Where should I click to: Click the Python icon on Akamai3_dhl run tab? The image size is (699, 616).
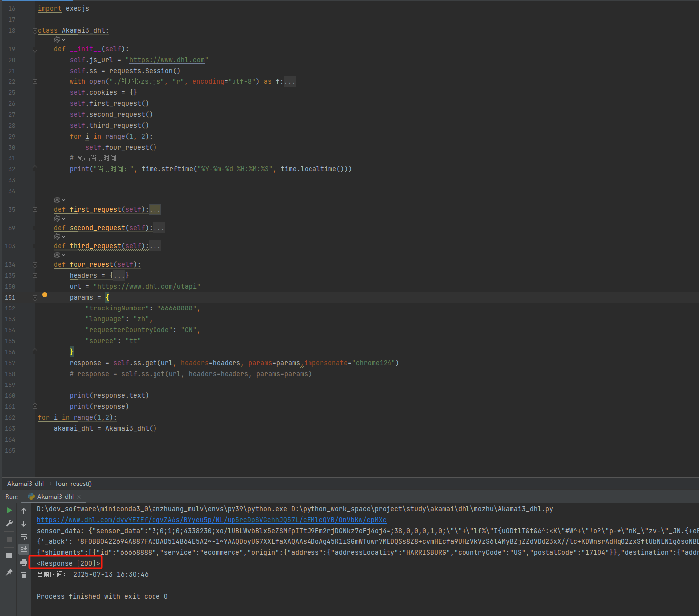pos(31,496)
